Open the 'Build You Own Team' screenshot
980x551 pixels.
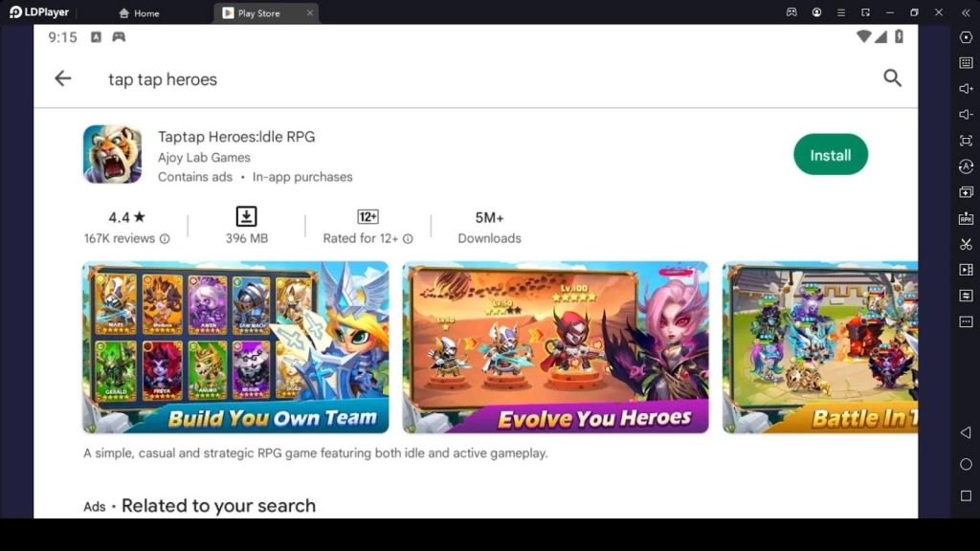[x=235, y=347]
